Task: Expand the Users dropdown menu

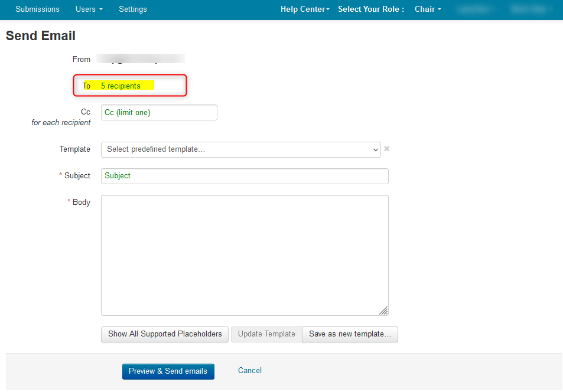Action: pos(89,9)
